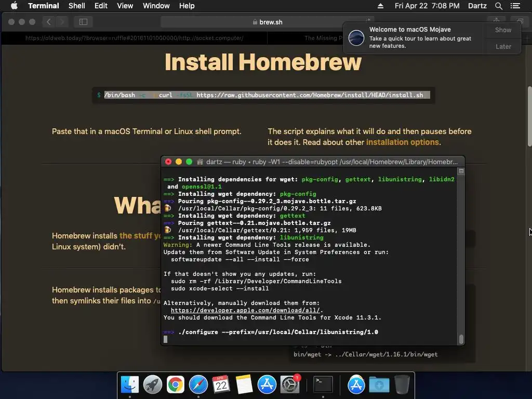Viewport: 532px width, 399px height.
Task: Open the Edit menu
Action: 101,6
